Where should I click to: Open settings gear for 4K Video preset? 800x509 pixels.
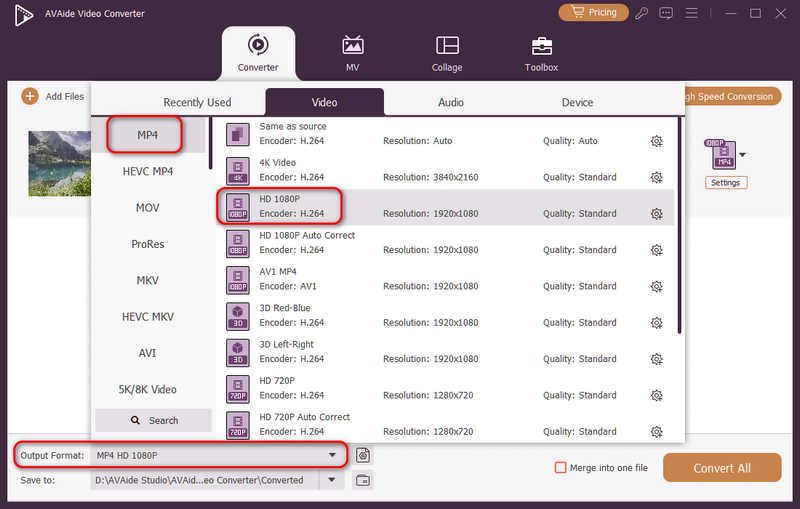[657, 177]
